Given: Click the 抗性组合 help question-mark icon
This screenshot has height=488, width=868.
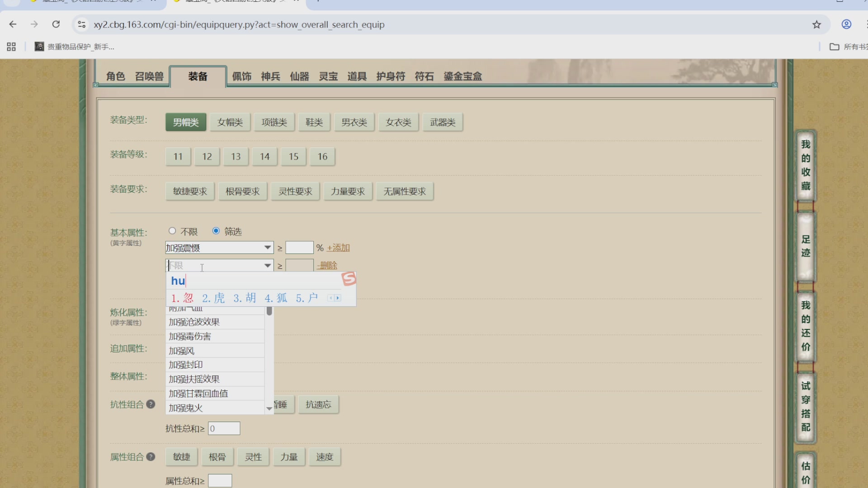Looking at the screenshot, I should [151, 404].
